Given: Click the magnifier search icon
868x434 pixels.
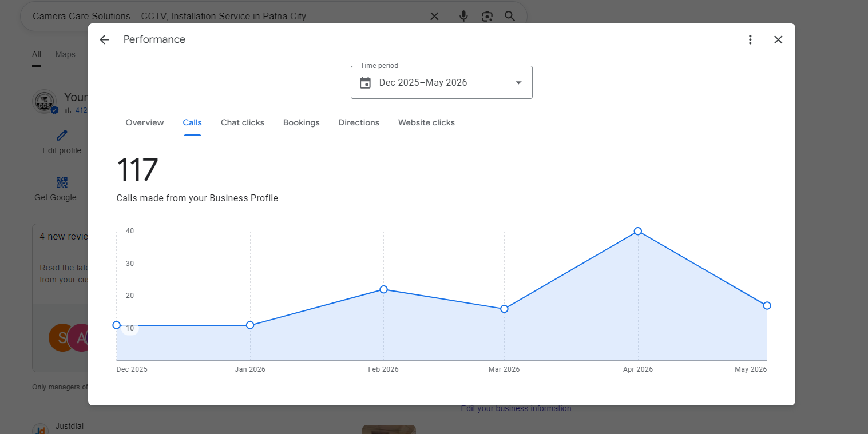Looking at the screenshot, I should (510, 16).
